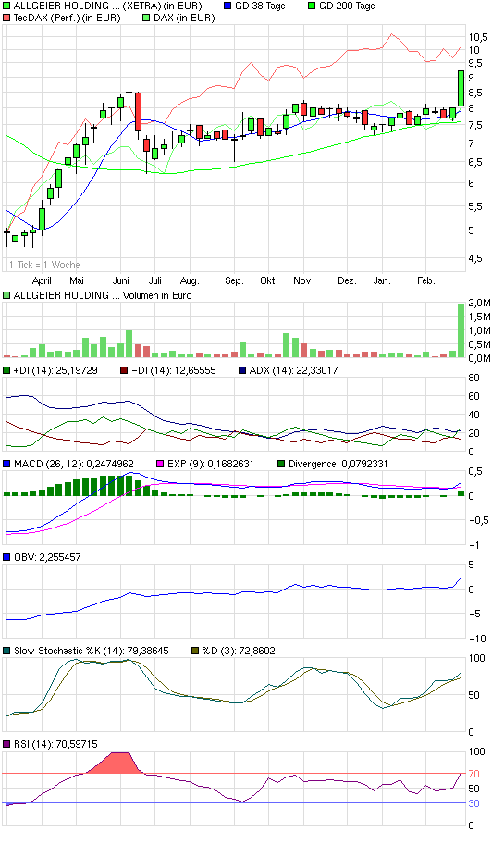Click the ADX (14): 22,33017 value
Viewport: 504px width, 845px height.
click(x=293, y=370)
